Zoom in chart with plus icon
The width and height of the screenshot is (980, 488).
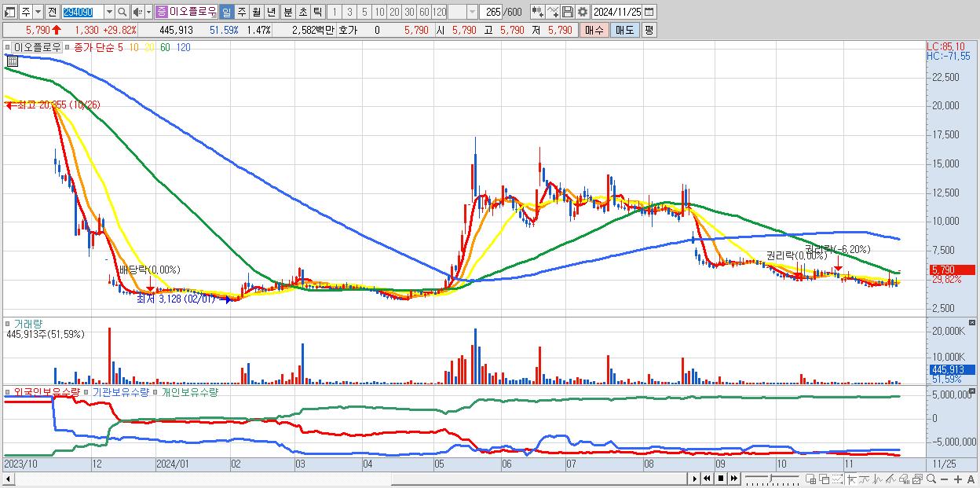(x=958, y=479)
